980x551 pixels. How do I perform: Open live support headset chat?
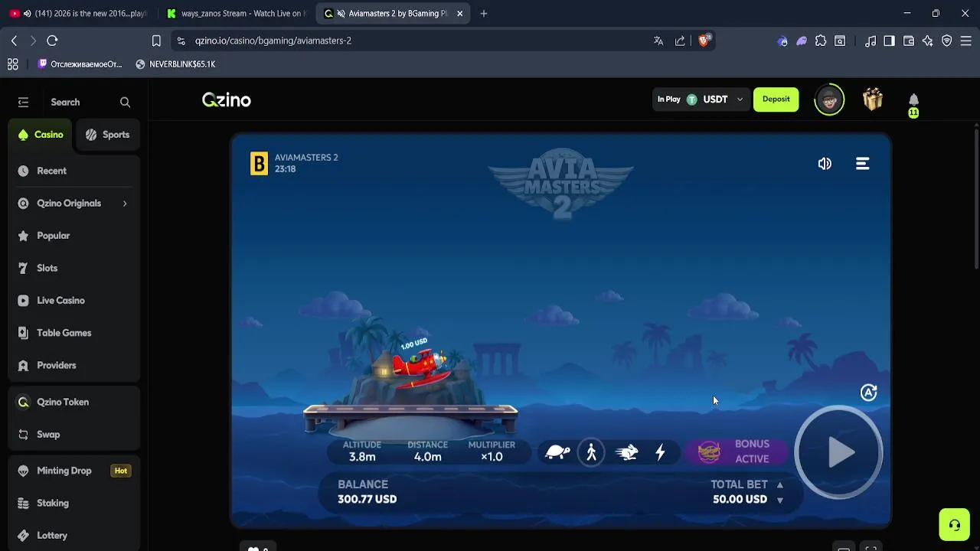pos(955,525)
